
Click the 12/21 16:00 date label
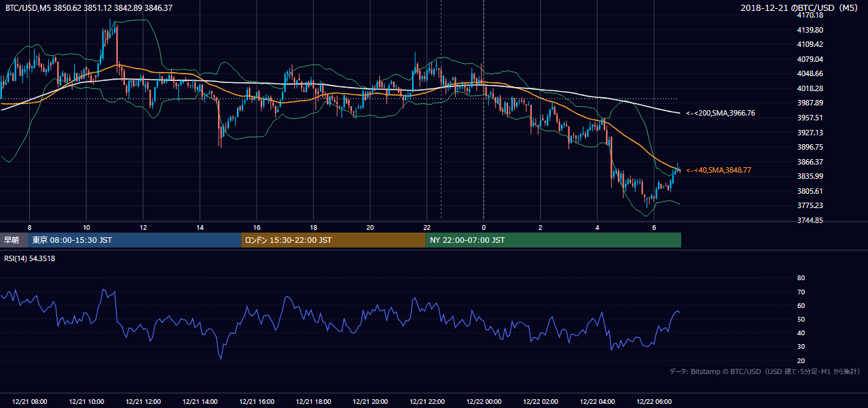pyautogui.click(x=257, y=402)
